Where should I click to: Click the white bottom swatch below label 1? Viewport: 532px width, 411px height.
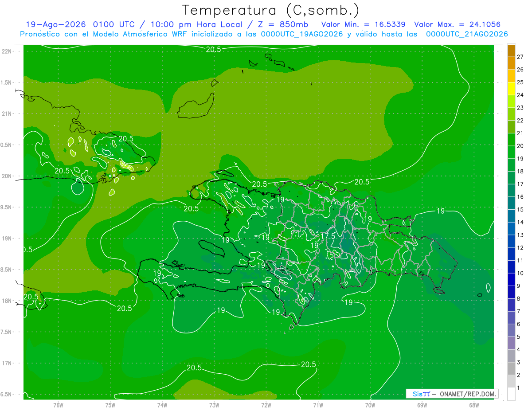click(x=511, y=394)
